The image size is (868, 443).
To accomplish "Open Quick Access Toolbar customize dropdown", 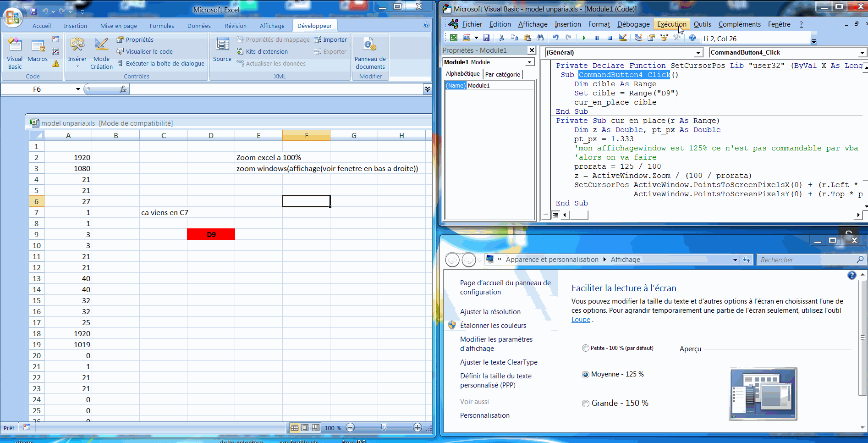I will (x=82, y=11).
